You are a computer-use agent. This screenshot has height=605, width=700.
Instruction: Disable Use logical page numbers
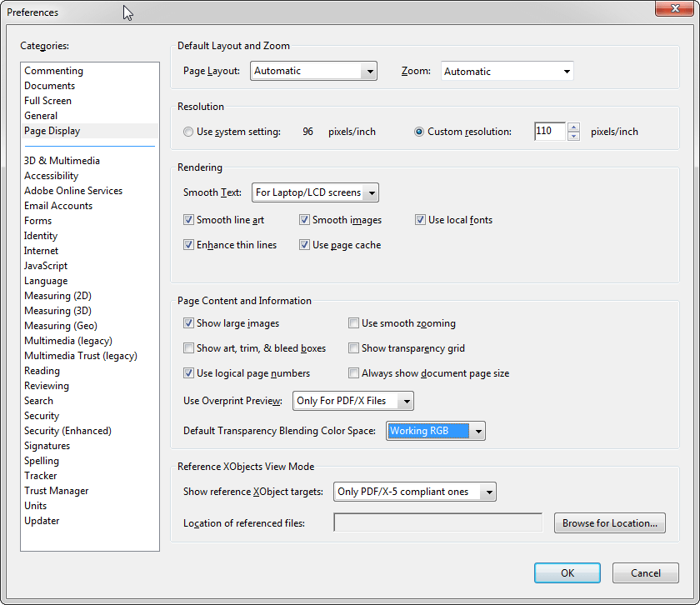coord(188,373)
